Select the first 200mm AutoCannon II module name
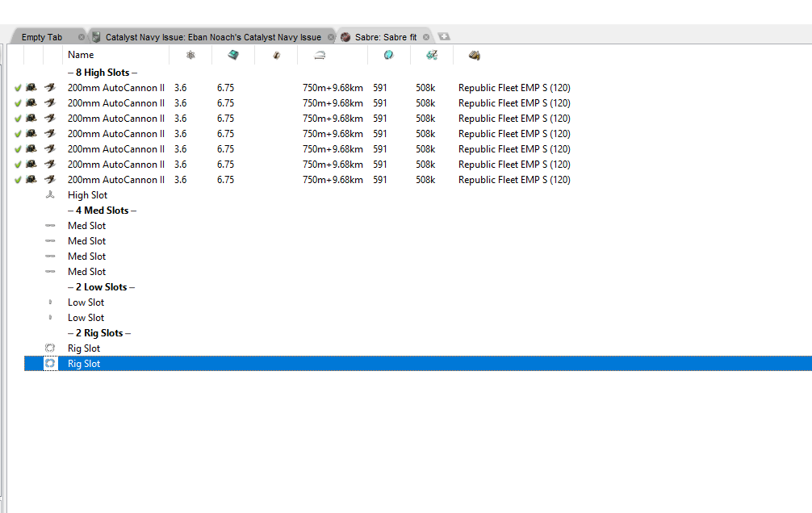This screenshot has width=812, height=513. pos(116,88)
